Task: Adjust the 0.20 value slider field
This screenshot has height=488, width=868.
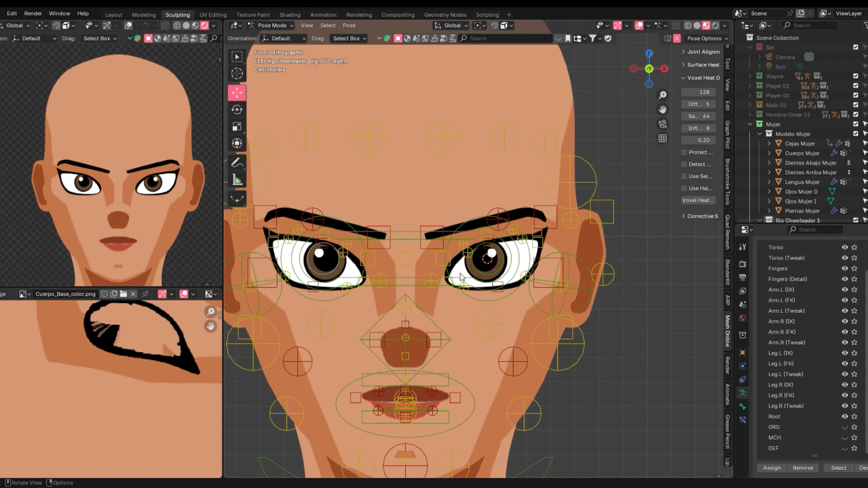Action: (x=698, y=140)
